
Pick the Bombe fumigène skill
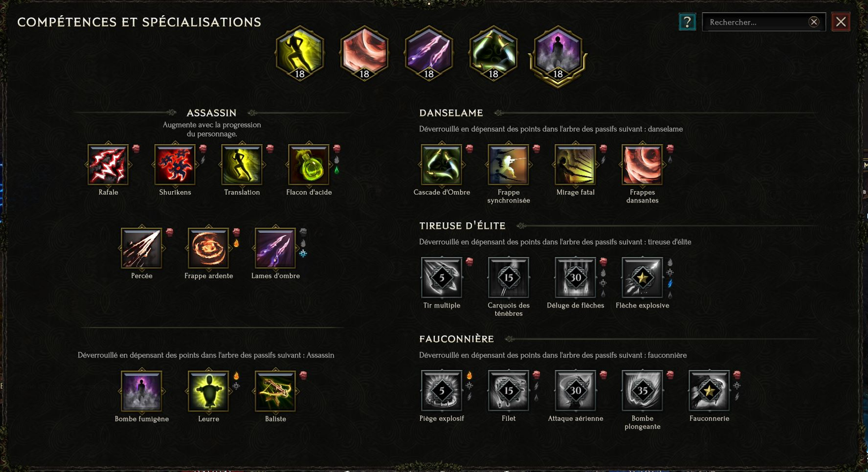142,391
